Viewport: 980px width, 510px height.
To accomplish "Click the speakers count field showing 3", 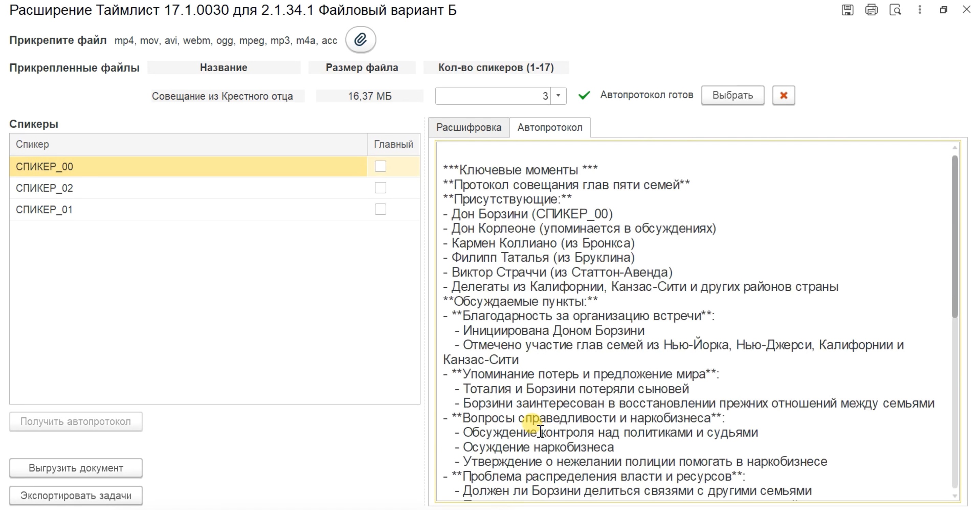I will 493,95.
